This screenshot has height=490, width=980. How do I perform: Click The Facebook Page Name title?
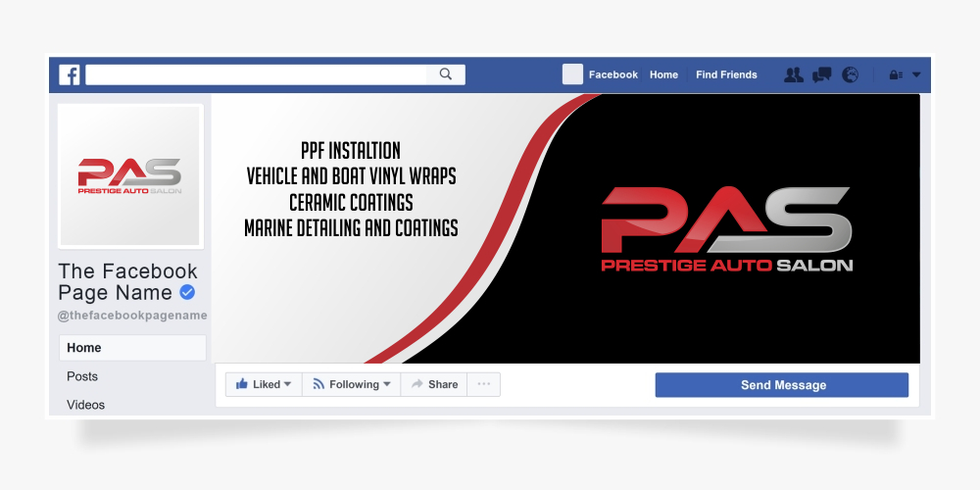(127, 282)
